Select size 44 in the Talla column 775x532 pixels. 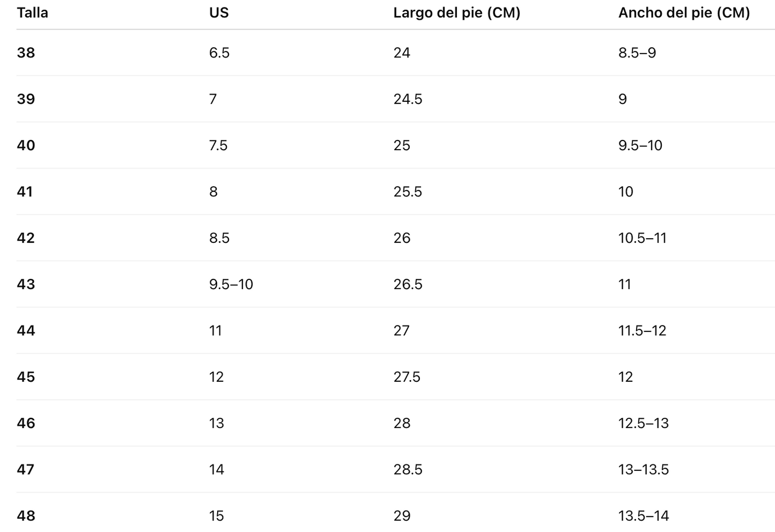click(x=26, y=330)
